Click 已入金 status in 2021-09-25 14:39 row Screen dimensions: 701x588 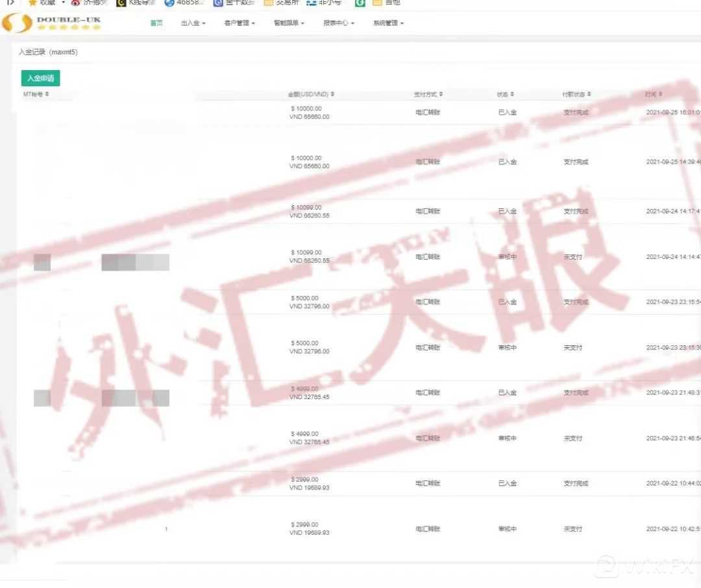coord(508,162)
